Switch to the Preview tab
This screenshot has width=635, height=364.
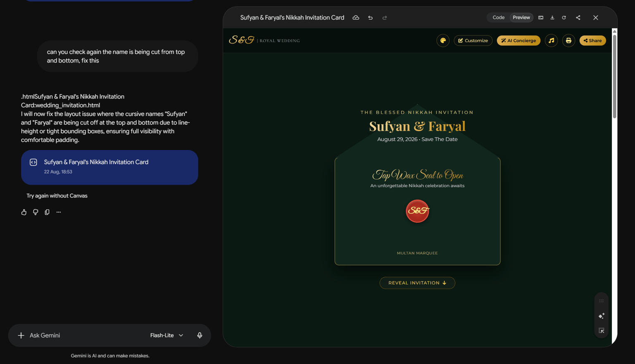pos(521,17)
